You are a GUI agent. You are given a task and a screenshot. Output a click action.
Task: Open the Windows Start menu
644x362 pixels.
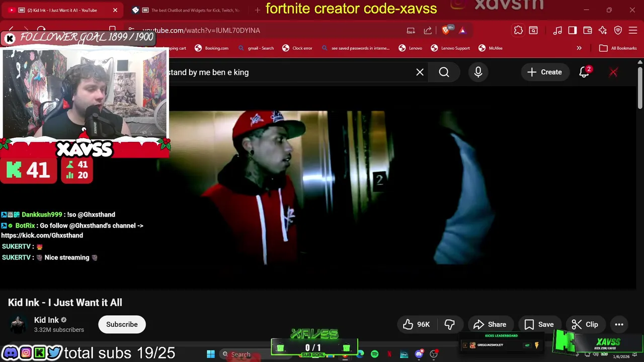(211, 354)
